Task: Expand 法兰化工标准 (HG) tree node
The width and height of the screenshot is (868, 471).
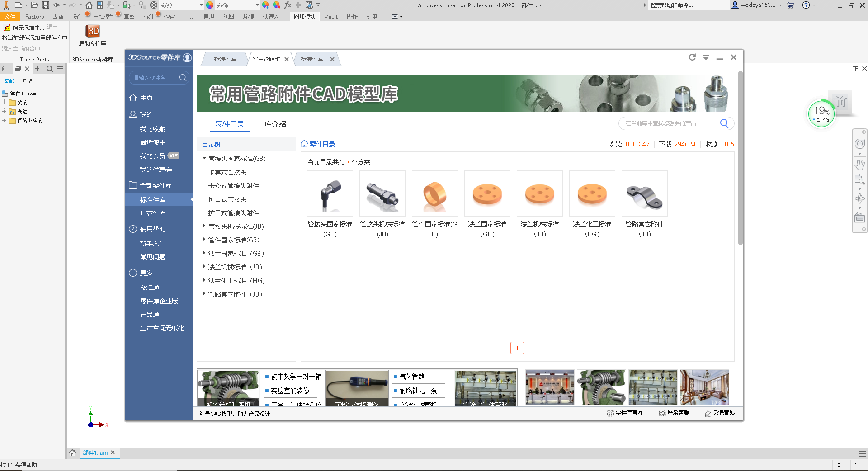Action: pos(204,281)
